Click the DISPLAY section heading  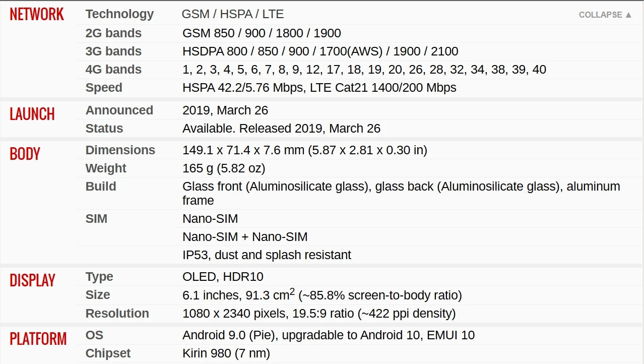coord(32,280)
